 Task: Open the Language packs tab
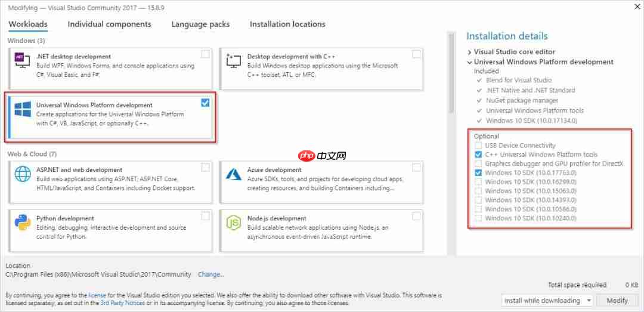[x=200, y=24]
